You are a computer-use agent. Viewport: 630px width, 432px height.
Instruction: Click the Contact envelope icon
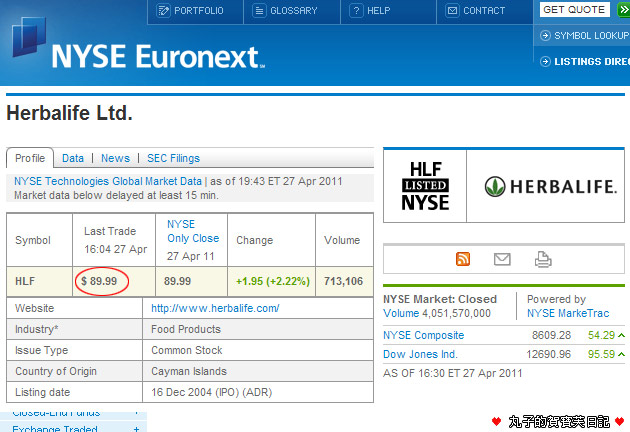452,10
